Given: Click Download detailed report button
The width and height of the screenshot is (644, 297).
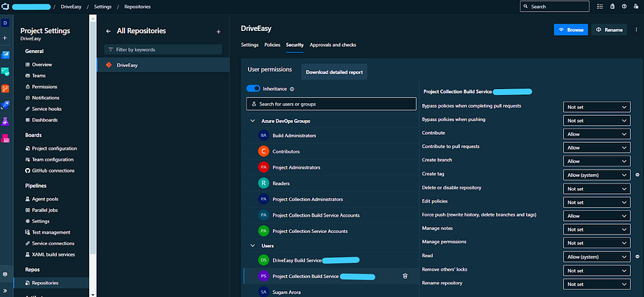Looking at the screenshot, I should [x=334, y=72].
